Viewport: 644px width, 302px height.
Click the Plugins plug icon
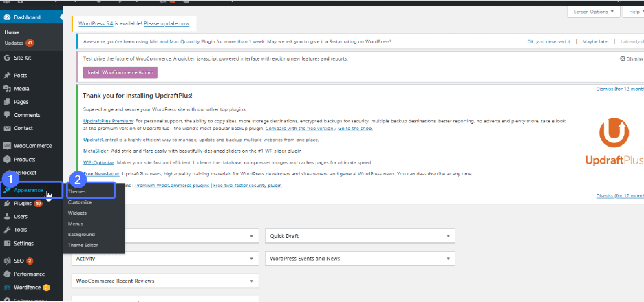point(7,204)
